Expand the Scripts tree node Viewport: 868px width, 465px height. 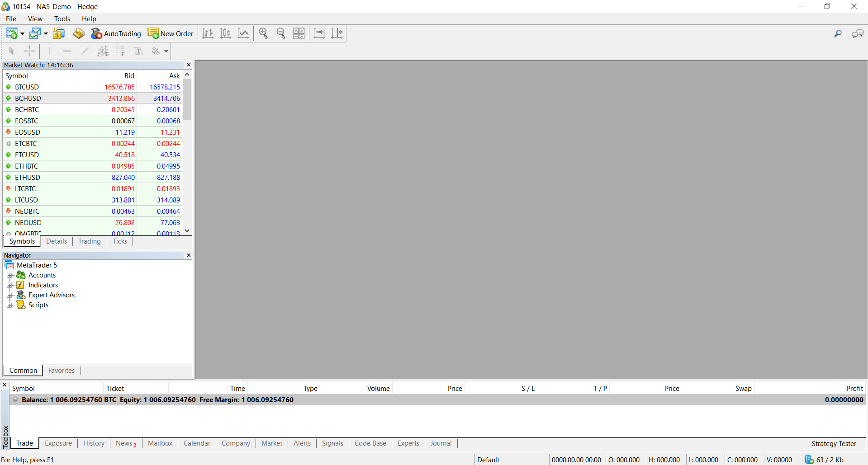point(9,305)
